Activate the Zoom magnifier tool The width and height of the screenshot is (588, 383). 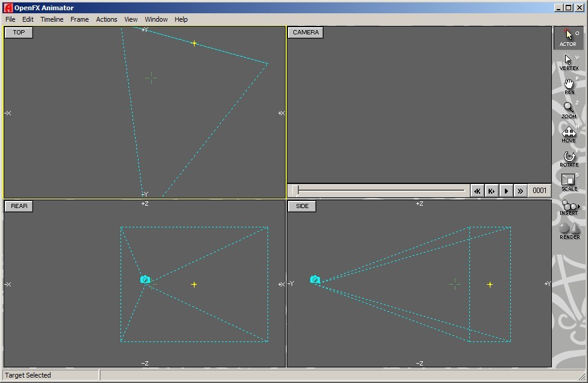568,110
